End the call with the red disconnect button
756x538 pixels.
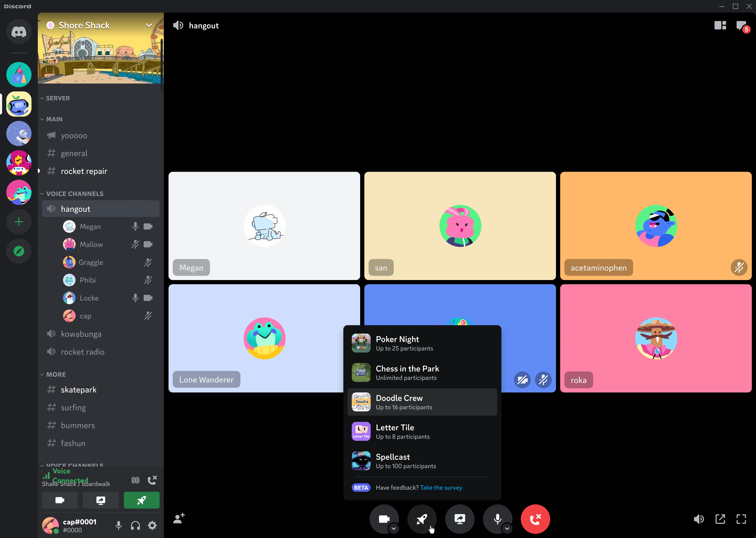point(535,519)
